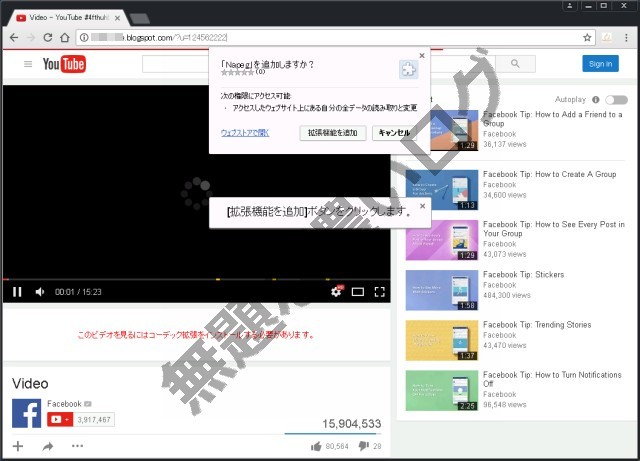Click the extension icon beside the bookmark star

(x=607, y=38)
